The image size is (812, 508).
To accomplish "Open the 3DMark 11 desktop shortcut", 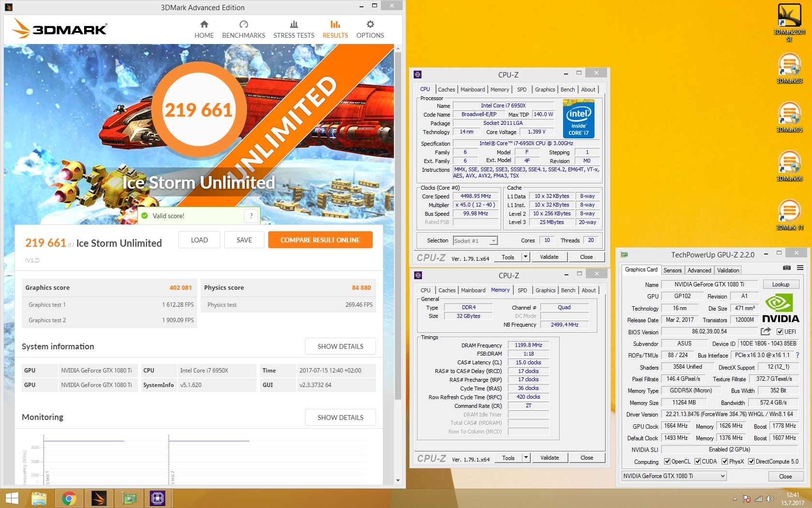I will pos(789,215).
